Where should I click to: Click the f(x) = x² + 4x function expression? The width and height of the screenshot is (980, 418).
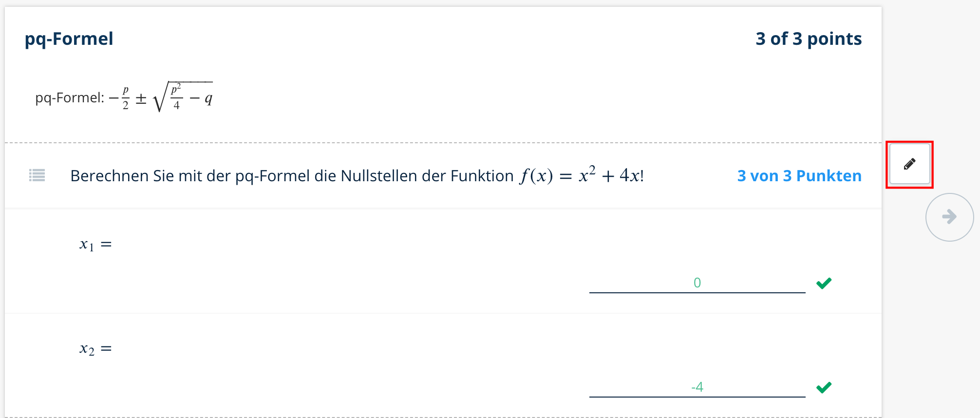582,174
